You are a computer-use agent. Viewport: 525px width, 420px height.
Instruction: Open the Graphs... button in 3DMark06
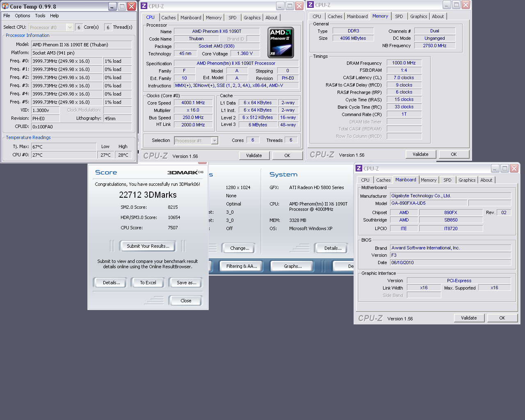point(293,266)
